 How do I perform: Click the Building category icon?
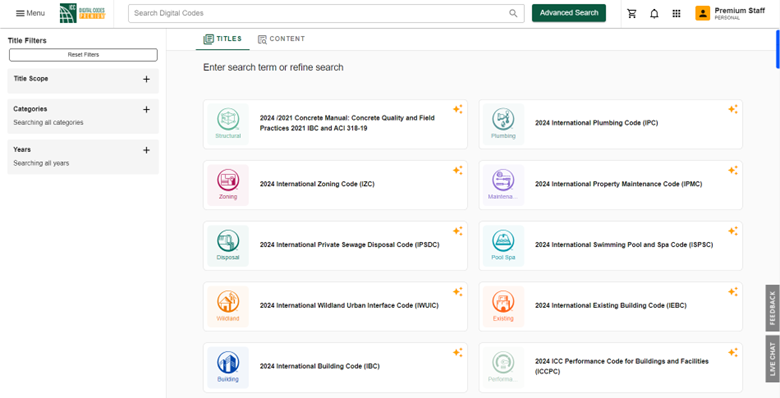(228, 367)
